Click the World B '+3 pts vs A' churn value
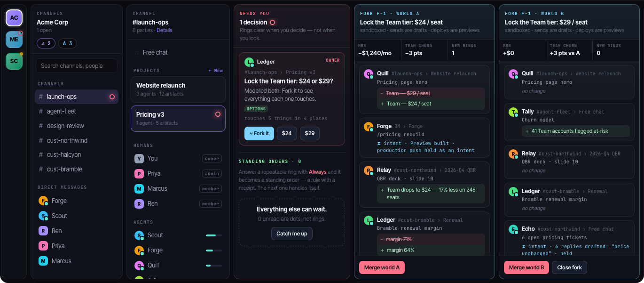Image resolution: width=644 pixels, height=283 pixels. point(565,53)
